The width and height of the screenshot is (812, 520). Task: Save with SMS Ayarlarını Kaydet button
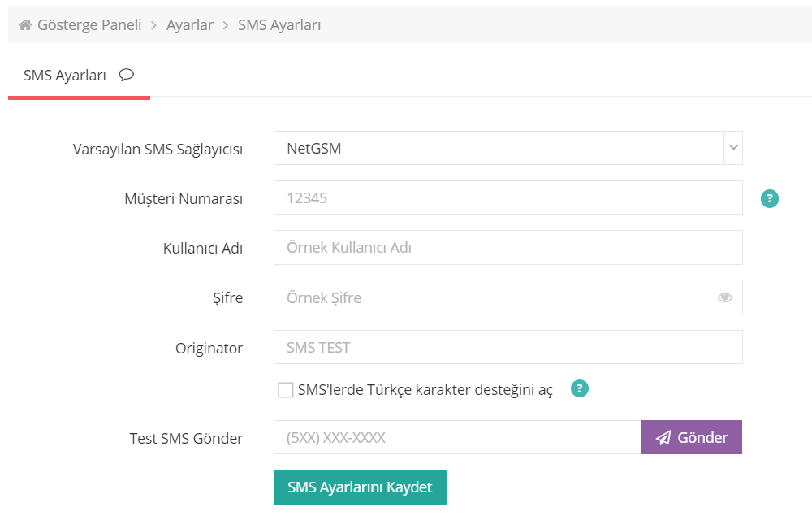360,487
